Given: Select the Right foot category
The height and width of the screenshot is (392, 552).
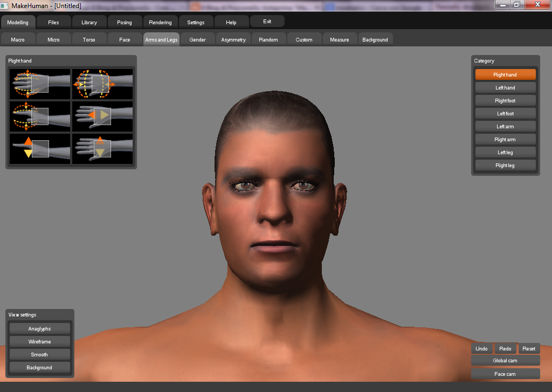Looking at the screenshot, I should (x=505, y=100).
